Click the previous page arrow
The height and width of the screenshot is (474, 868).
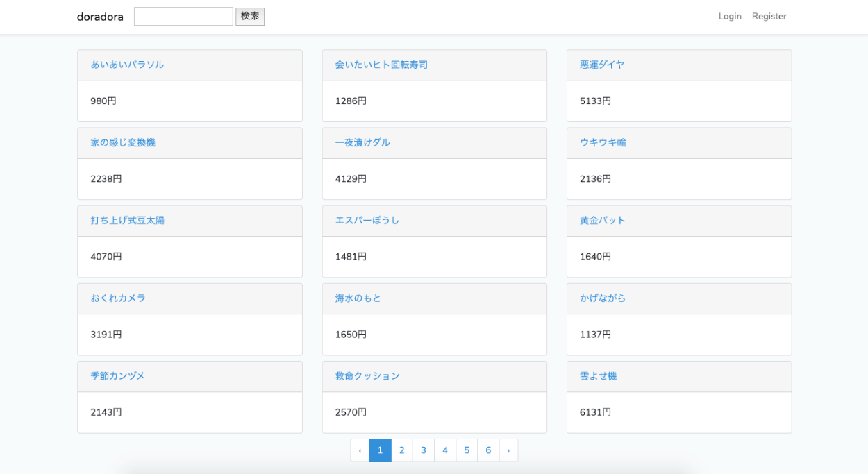[360, 450]
